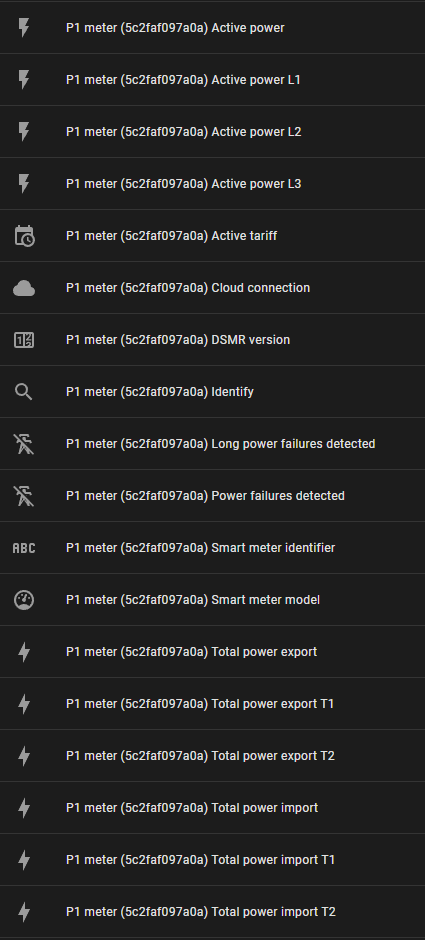The image size is (425, 940).
Task: Click the calendar-clock icon for Active tariff
Action: click(x=24, y=236)
